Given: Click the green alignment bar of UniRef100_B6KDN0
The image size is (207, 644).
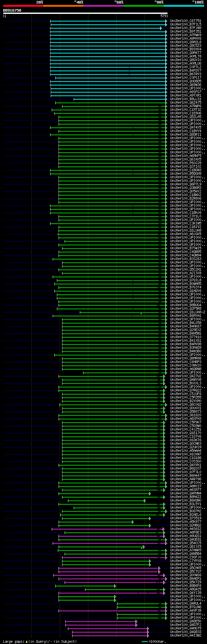Looking at the screenshot, I should 107,501.
